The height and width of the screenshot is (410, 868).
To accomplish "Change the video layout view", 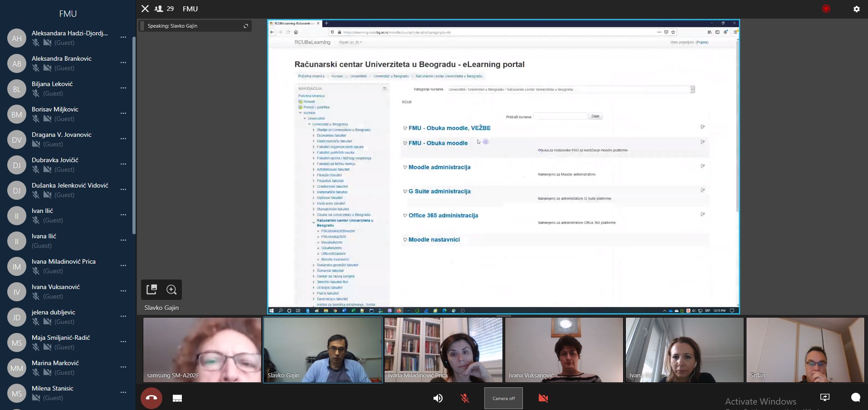I will 177,398.
